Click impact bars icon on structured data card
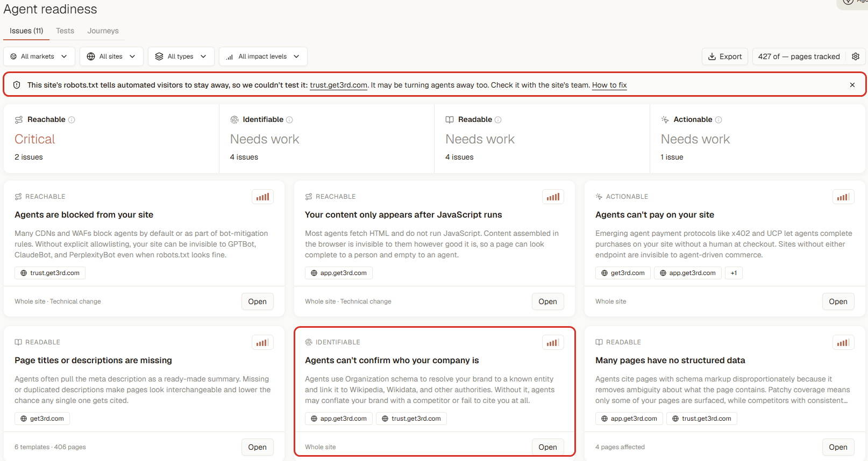 [843, 342]
